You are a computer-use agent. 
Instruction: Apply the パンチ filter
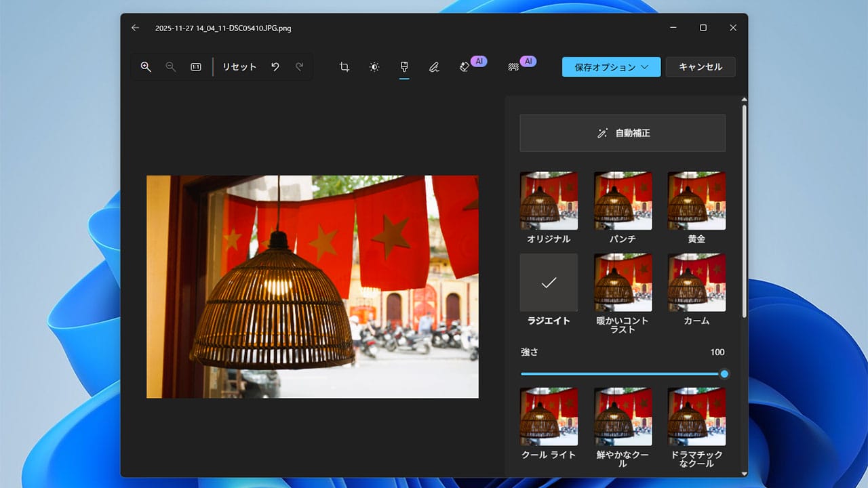click(x=623, y=201)
